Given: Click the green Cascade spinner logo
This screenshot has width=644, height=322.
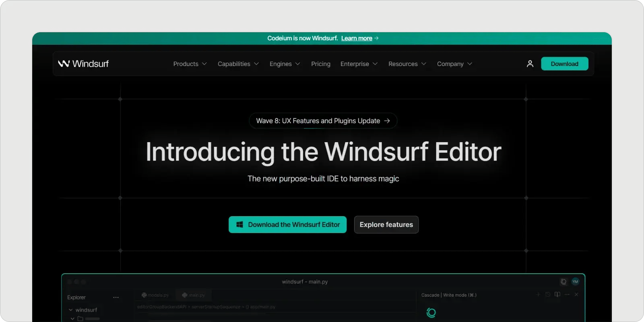Looking at the screenshot, I should point(431,313).
